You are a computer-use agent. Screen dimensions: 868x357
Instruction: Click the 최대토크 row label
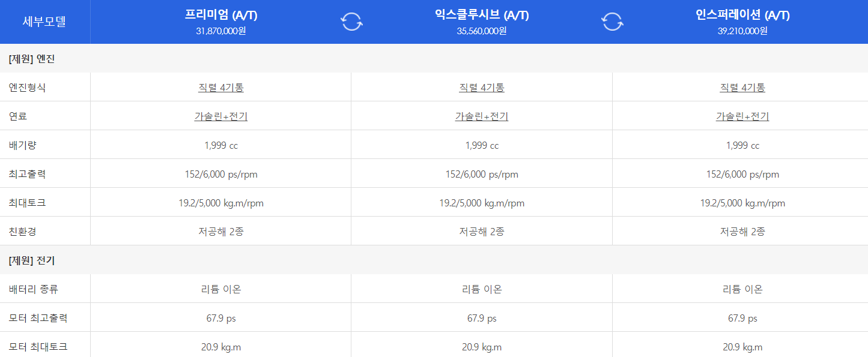(x=27, y=203)
